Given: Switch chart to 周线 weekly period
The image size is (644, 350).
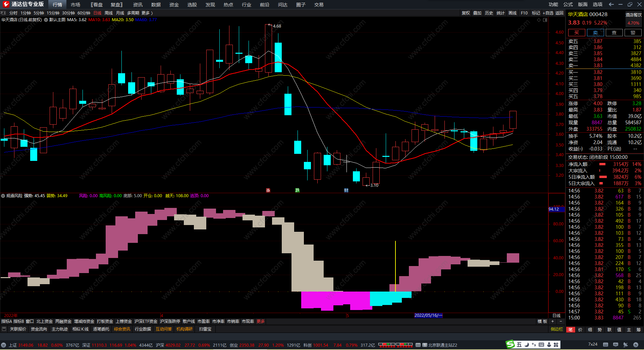Looking at the screenshot, I should [109, 13].
